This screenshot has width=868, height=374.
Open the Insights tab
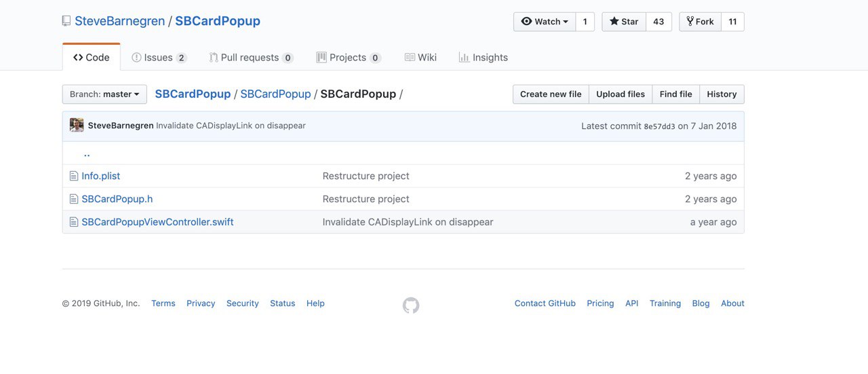[x=484, y=58]
